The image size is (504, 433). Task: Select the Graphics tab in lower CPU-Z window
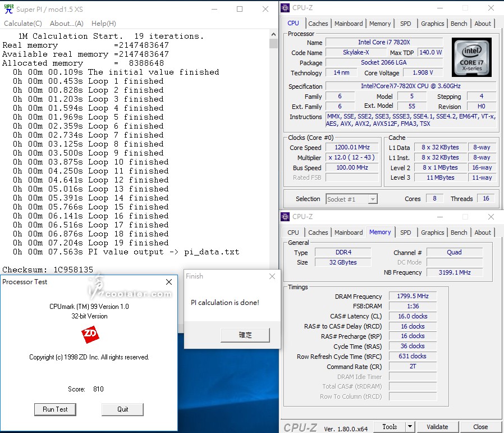click(x=432, y=233)
